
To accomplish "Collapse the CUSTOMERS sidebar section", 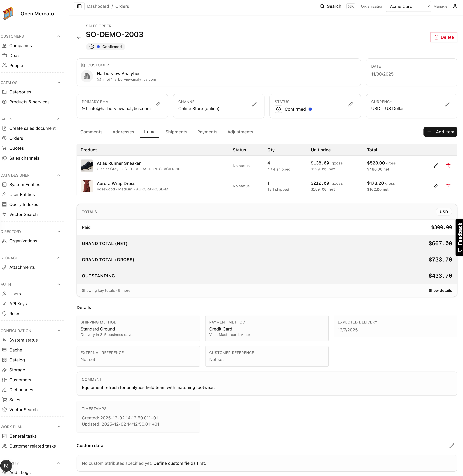I will [59, 36].
